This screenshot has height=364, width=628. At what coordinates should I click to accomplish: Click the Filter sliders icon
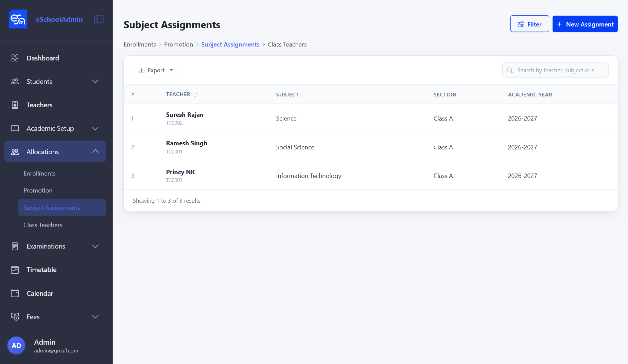521,24
